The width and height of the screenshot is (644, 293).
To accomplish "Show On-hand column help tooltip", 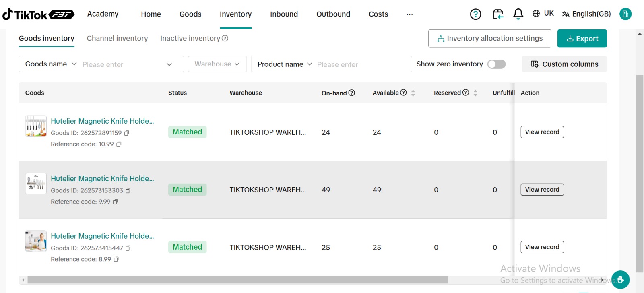I will [x=351, y=93].
